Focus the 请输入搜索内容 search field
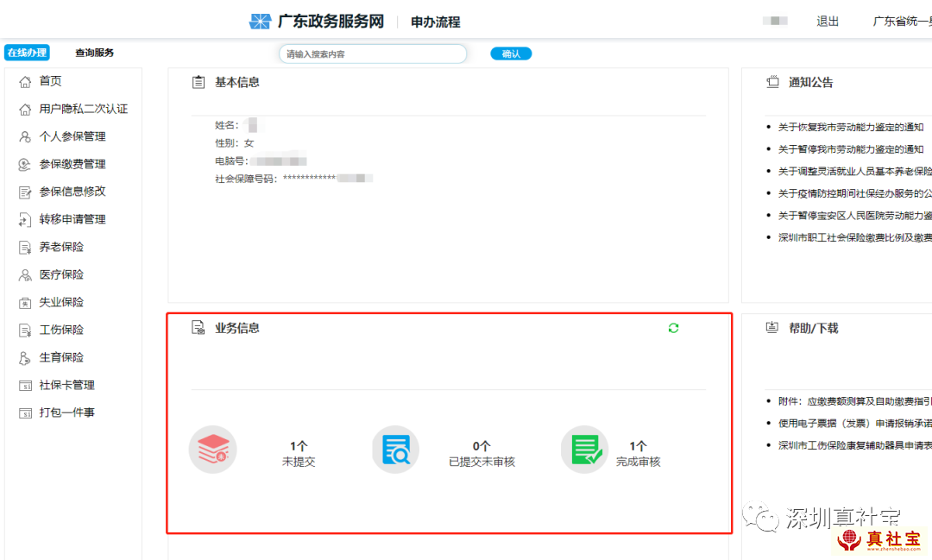 [x=373, y=53]
